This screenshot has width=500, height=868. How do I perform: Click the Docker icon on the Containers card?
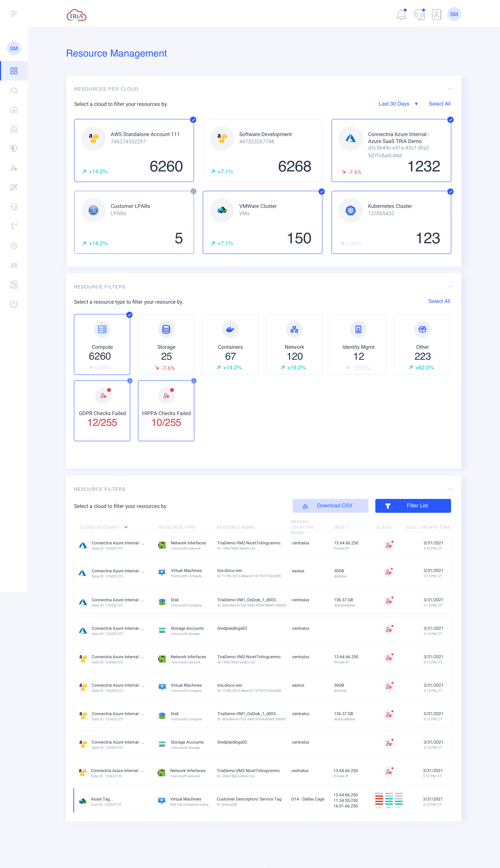230,330
